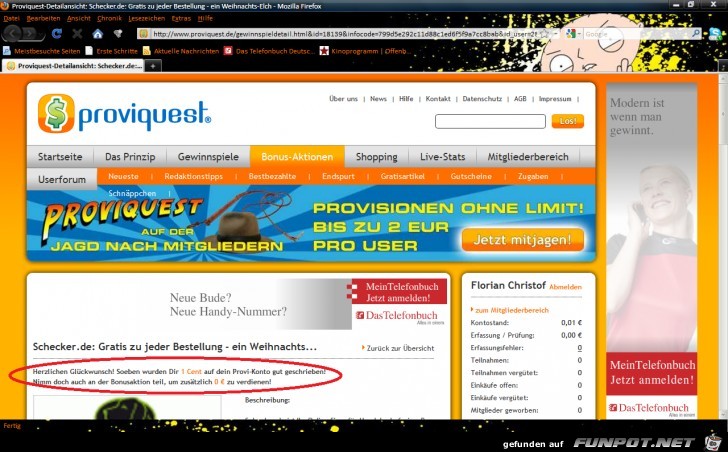Image resolution: width=728 pixels, height=452 pixels.
Task: Open the address bar history dropdown arrow
Action: [555, 34]
